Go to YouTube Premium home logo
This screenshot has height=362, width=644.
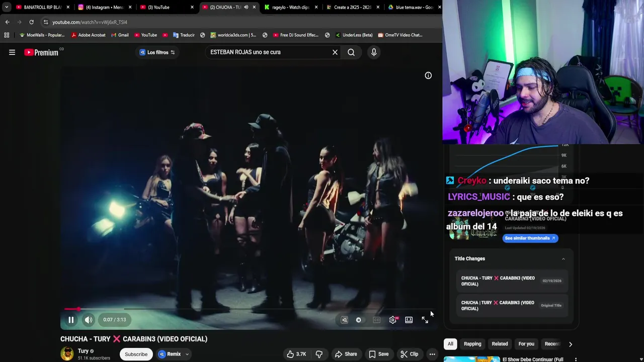pyautogui.click(x=41, y=52)
